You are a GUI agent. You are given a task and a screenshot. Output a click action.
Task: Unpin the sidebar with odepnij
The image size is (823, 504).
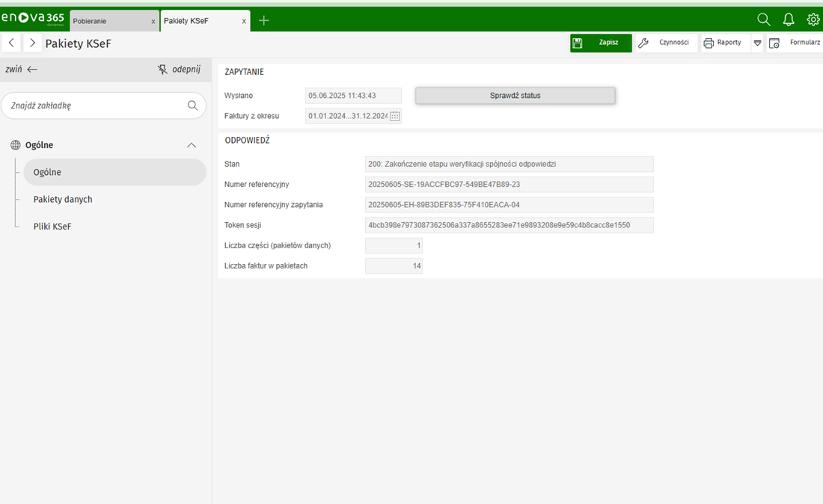(179, 70)
